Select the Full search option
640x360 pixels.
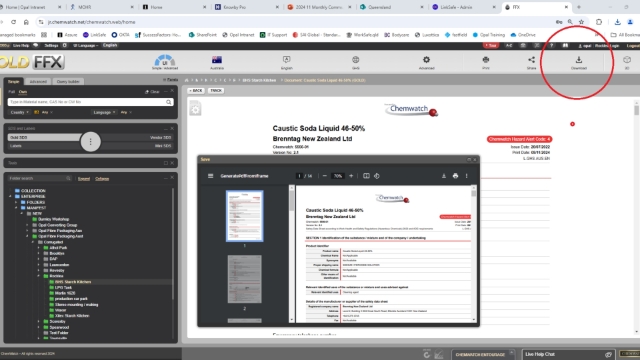click(x=11, y=92)
